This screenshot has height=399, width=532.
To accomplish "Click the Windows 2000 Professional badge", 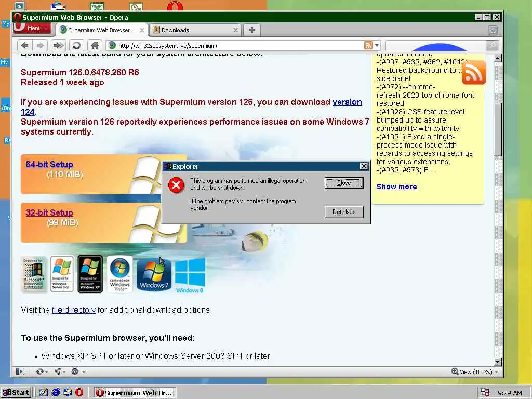I will click(33, 274).
